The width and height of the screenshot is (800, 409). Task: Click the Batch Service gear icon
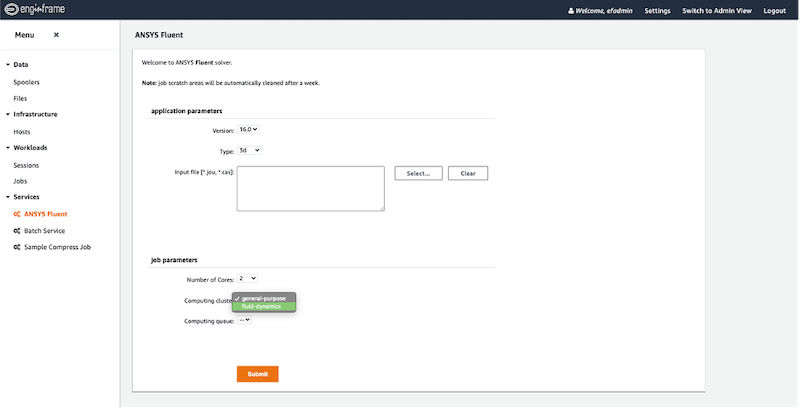17,231
